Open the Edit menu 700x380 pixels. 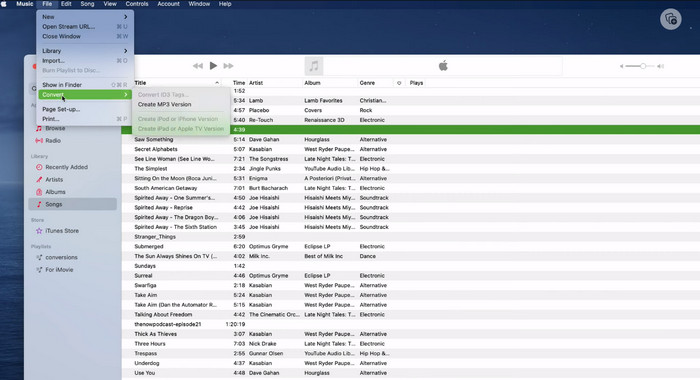click(66, 4)
